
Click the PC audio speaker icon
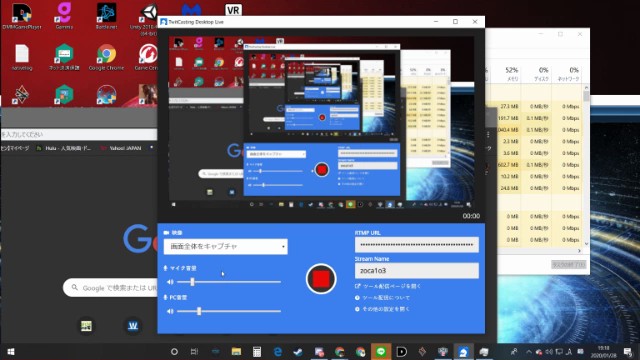pyautogui.click(x=170, y=311)
